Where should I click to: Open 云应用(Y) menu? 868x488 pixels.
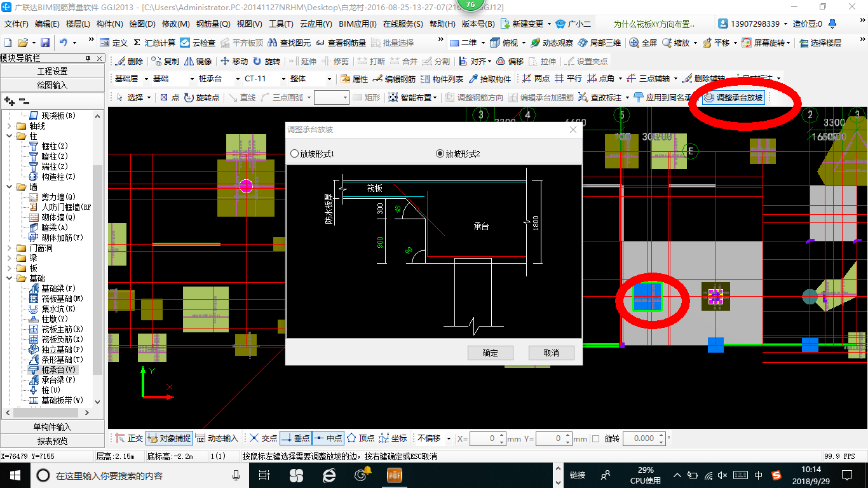coord(316,24)
